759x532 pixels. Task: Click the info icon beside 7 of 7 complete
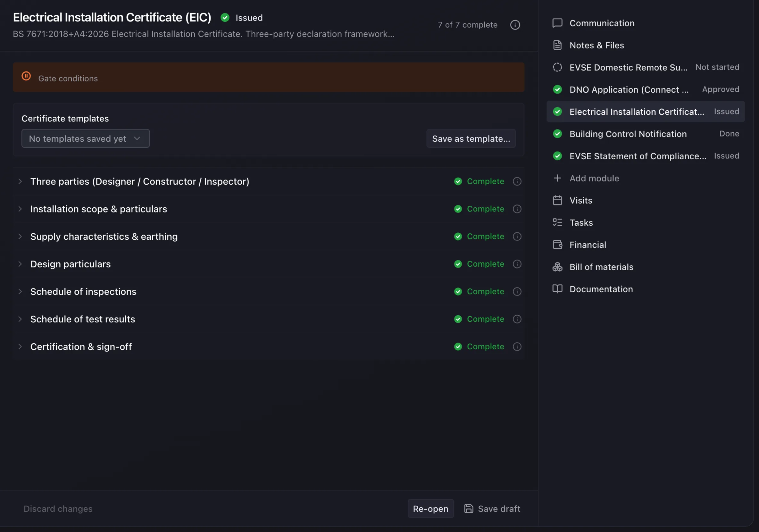pos(515,25)
